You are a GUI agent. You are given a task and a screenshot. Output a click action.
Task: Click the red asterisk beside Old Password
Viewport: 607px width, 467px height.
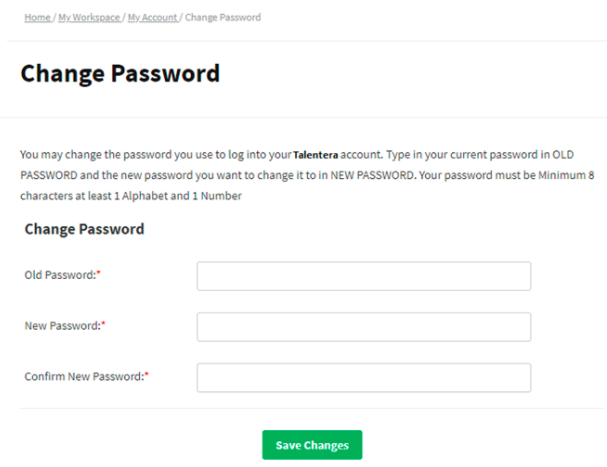[99, 274]
